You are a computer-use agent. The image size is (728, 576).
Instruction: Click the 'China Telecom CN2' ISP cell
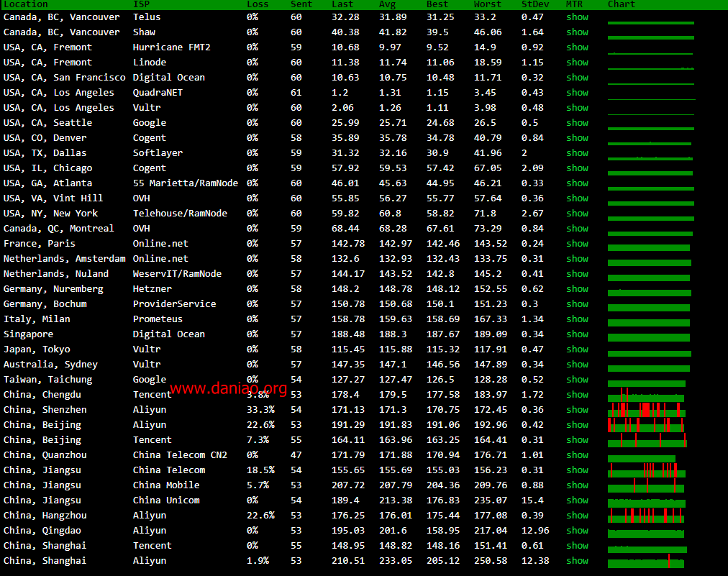(x=180, y=455)
